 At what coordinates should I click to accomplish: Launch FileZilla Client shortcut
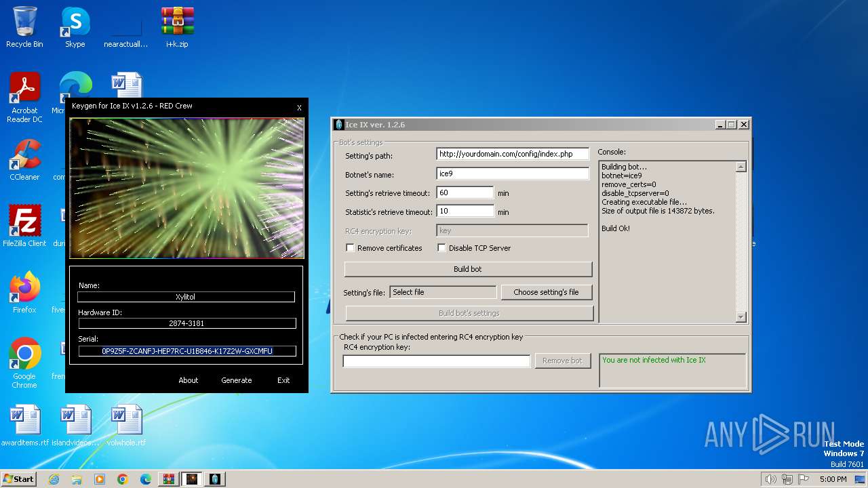[x=24, y=226]
